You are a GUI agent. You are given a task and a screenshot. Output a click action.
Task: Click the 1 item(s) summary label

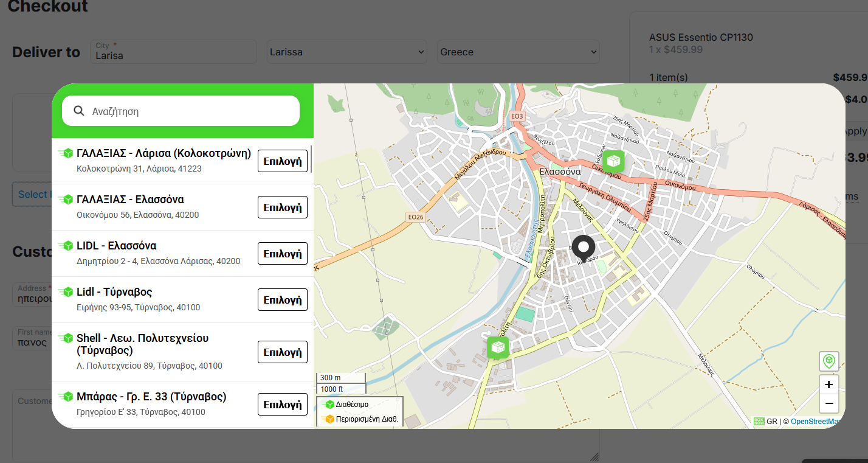tap(669, 77)
